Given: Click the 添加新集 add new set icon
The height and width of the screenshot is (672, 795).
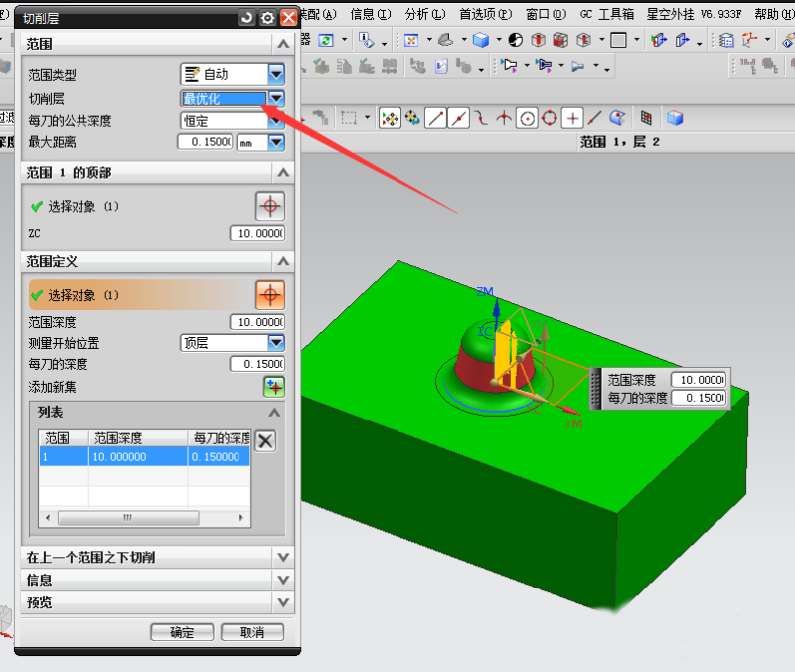Looking at the screenshot, I should [x=274, y=386].
